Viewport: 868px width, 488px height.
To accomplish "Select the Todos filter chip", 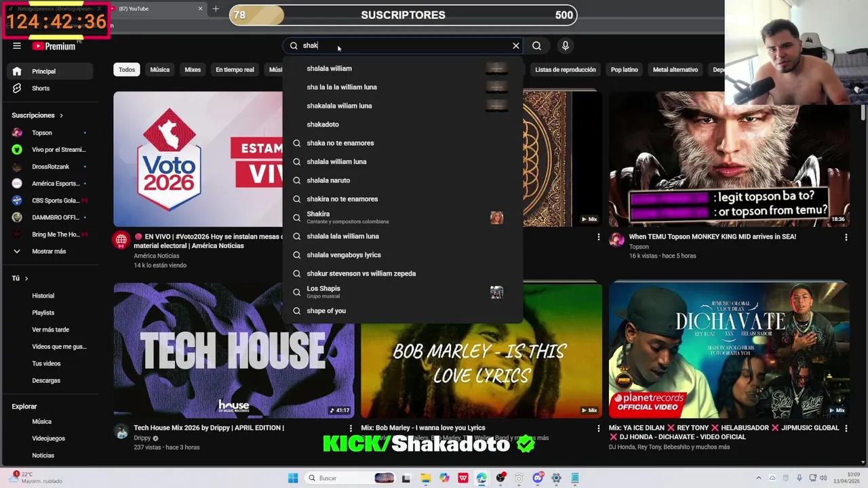I will tap(127, 70).
